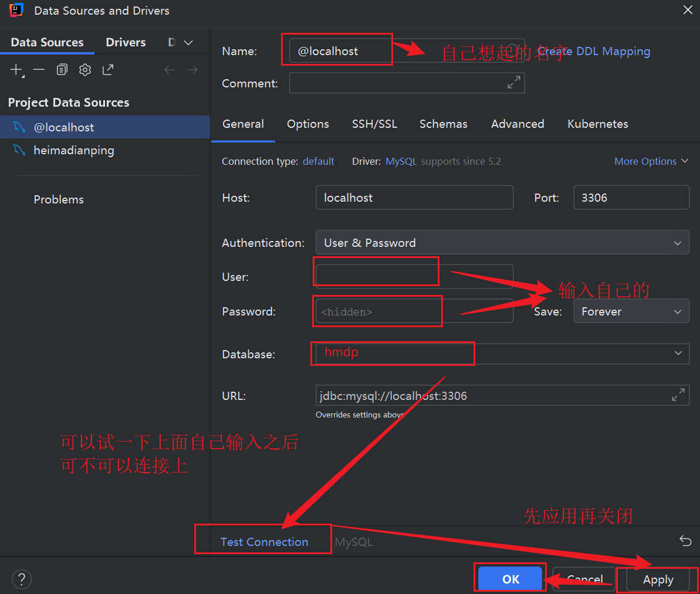Open the Kubernetes tab
700x594 pixels.
click(x=597, y=124)
